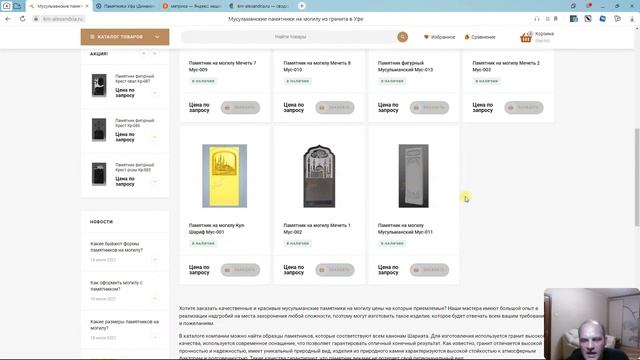
Task: Go back with browser back arrow
Action: [x=8, y=19]
